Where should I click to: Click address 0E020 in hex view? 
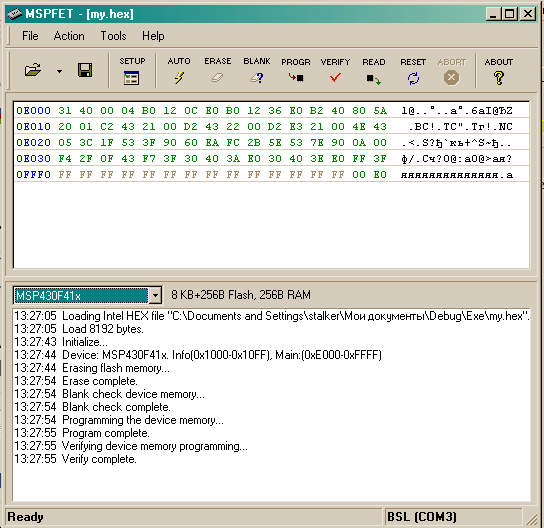pyautogui.click(x=33, y=143)
